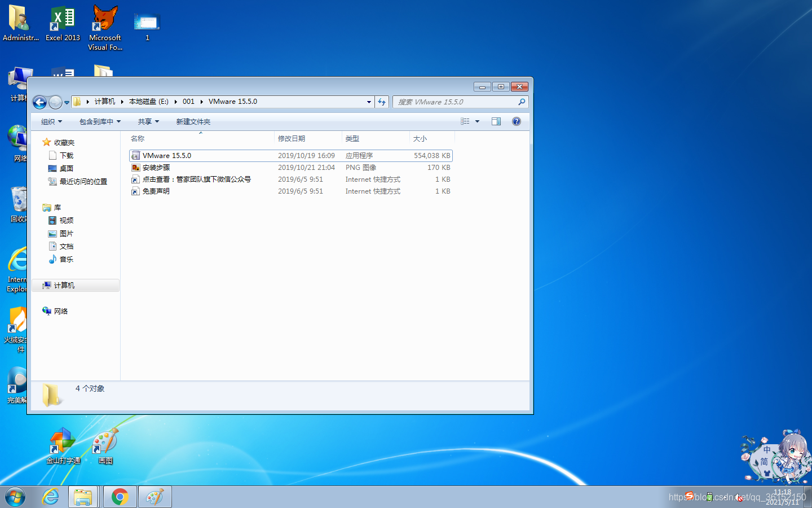812x508 pixels.
Task: Open the Windows Start button
Action: pyautogui.click(x=15, y=497)
